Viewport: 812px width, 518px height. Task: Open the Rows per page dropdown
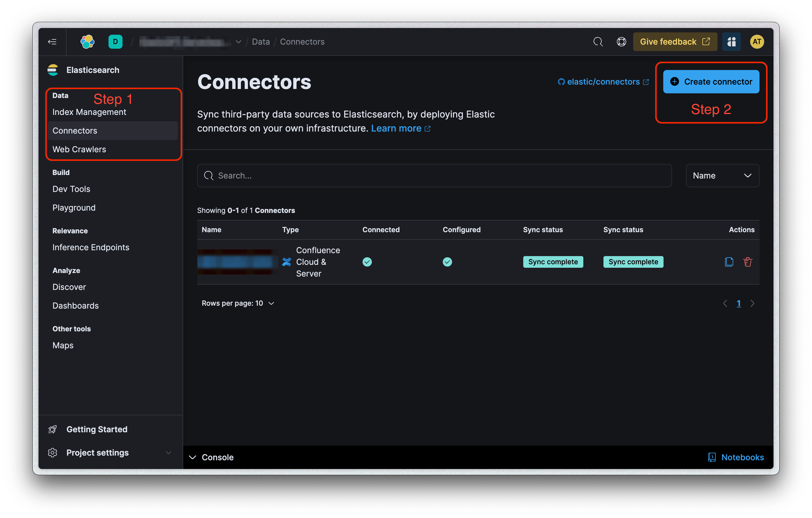(x=238, y=303)
